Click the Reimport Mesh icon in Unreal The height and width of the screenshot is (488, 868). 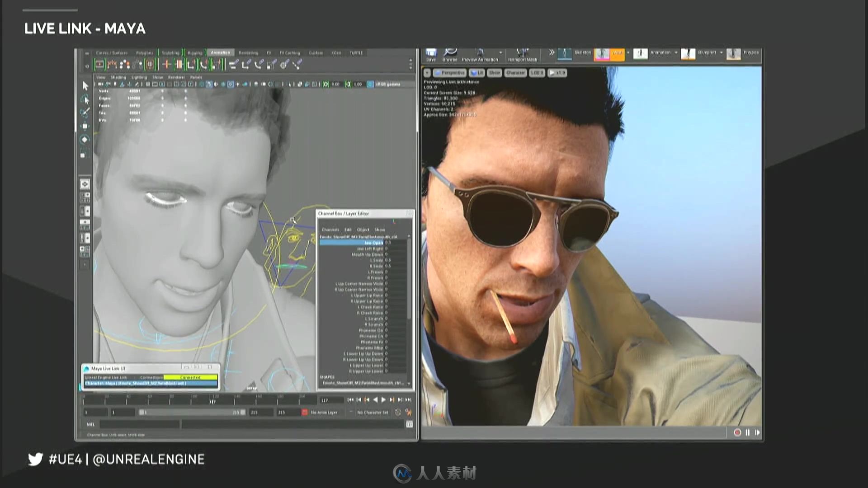pos(523,52)
